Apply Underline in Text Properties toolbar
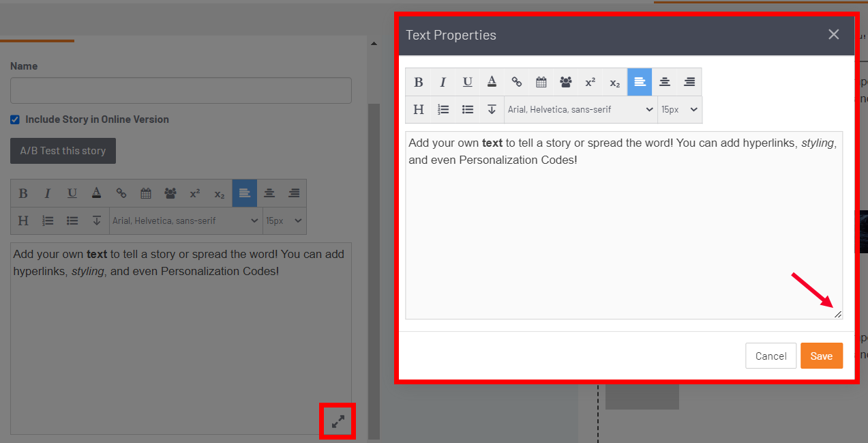 468,82
